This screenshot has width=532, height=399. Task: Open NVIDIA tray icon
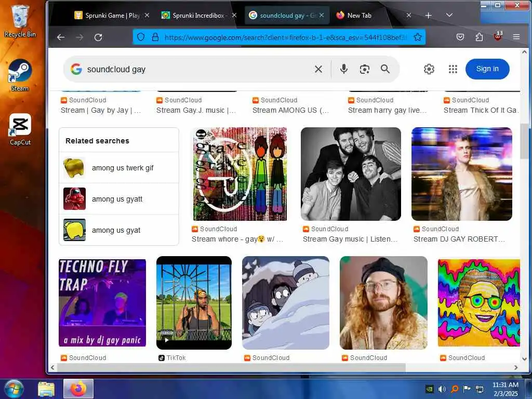[x=430, y=389]
